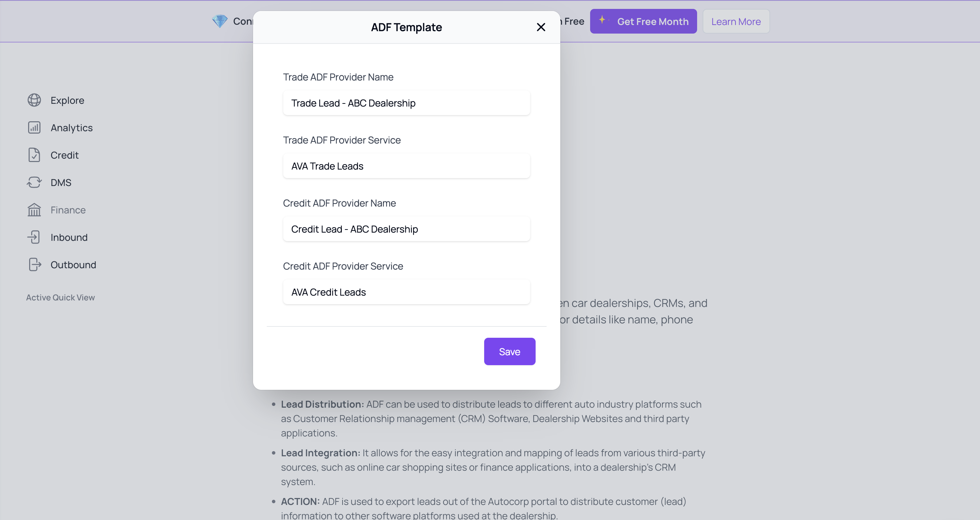
Task: Click the Inbound arrow icon
Action: coord(34,237)
